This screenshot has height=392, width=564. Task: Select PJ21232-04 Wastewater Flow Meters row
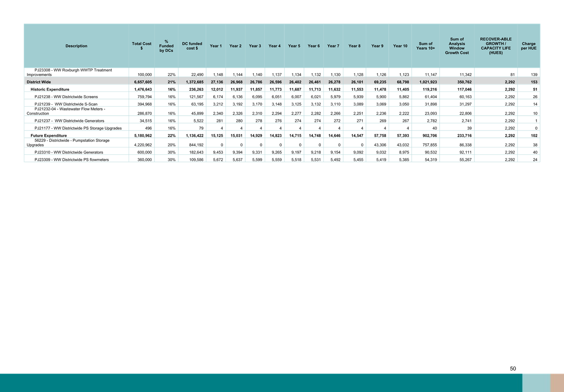[x=66, y=111]
